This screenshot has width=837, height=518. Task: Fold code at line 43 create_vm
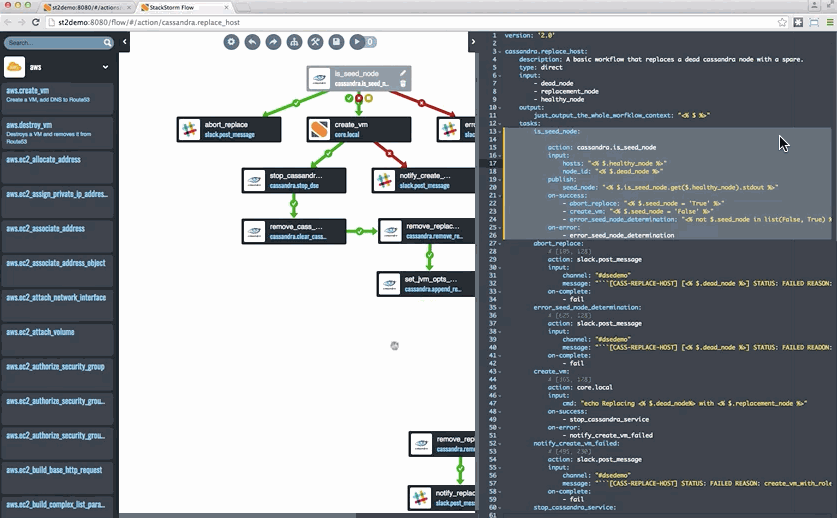pos(500,372)
